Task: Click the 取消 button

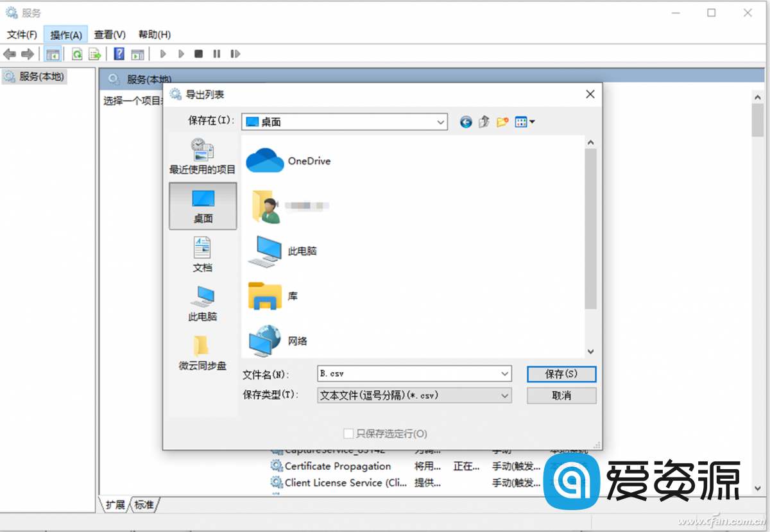Action: 561,396
